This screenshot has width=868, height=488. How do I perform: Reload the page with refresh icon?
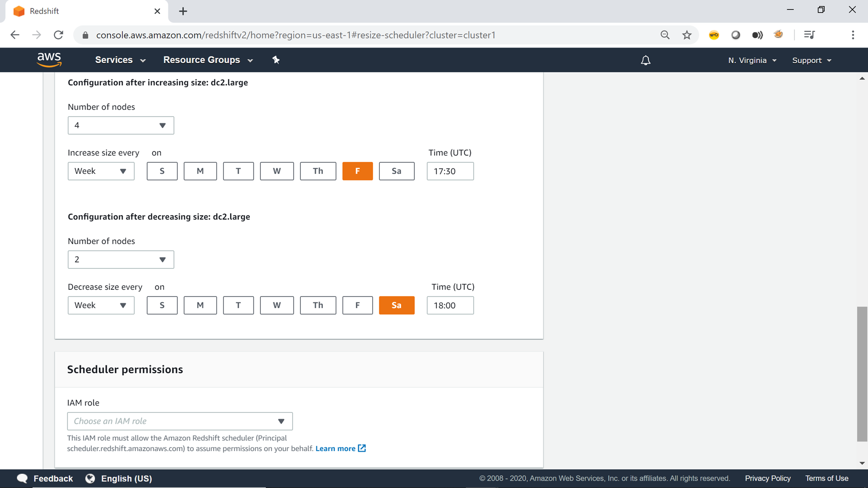pos(59,35)
